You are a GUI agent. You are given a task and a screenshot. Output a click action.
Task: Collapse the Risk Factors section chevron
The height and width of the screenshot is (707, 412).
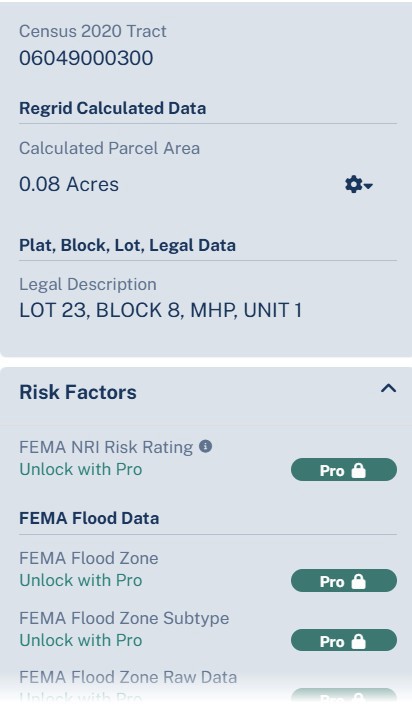tap(389, 389)
